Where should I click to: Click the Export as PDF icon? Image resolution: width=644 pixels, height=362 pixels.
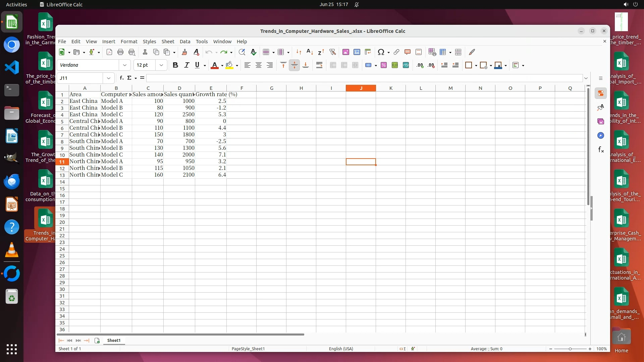coord(109,52)
